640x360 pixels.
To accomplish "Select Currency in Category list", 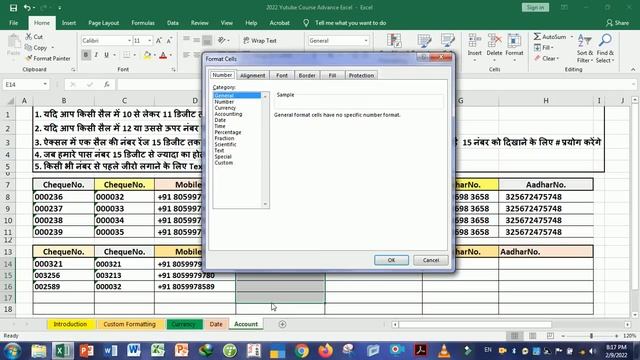I will (x=225, y=108).
